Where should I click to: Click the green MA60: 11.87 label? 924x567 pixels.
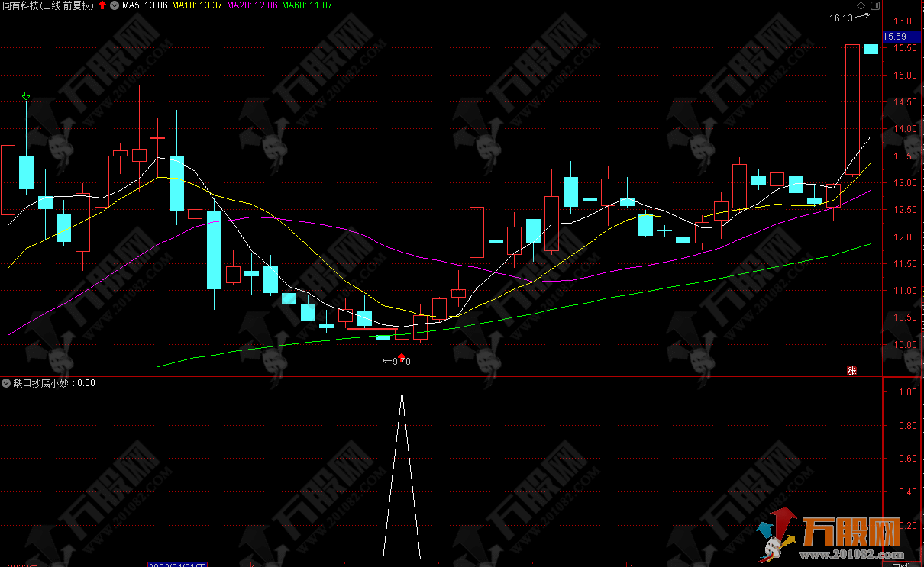(307, 5)
